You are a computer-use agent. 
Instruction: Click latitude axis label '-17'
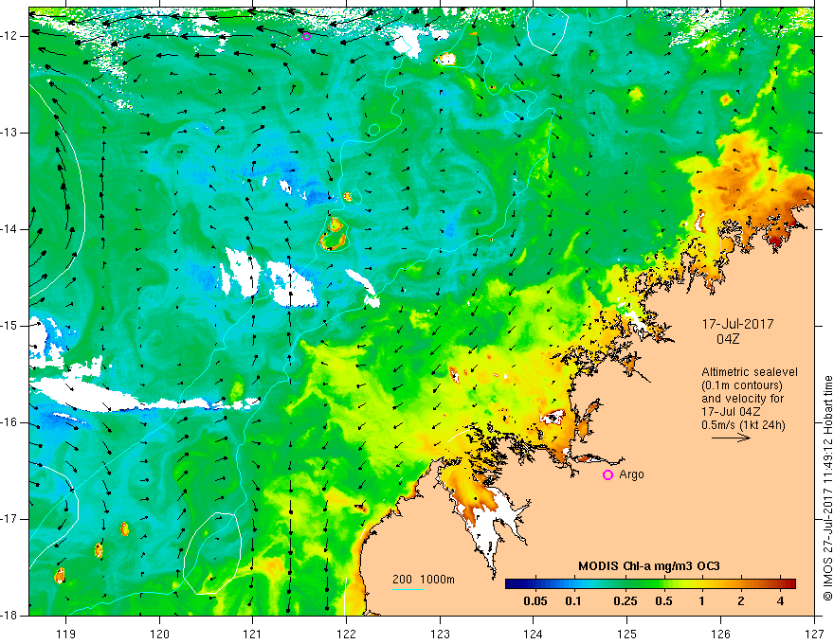10,519
